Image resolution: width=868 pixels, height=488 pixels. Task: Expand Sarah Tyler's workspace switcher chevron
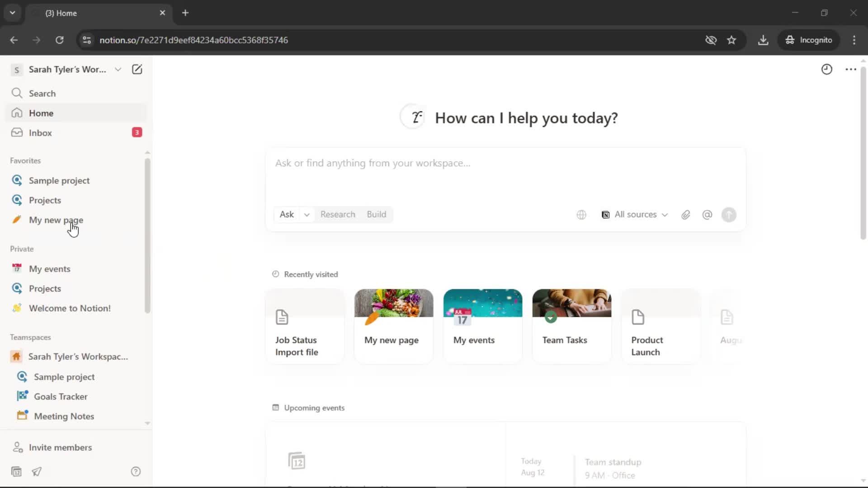118,69
